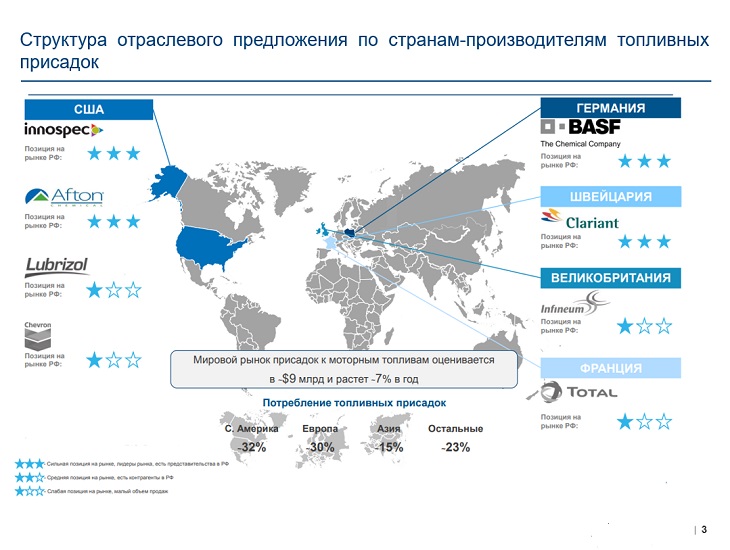Click highlighted Alaska on the map
The width and height of the screenshot is (730, 550).
[x=168, y=183]
